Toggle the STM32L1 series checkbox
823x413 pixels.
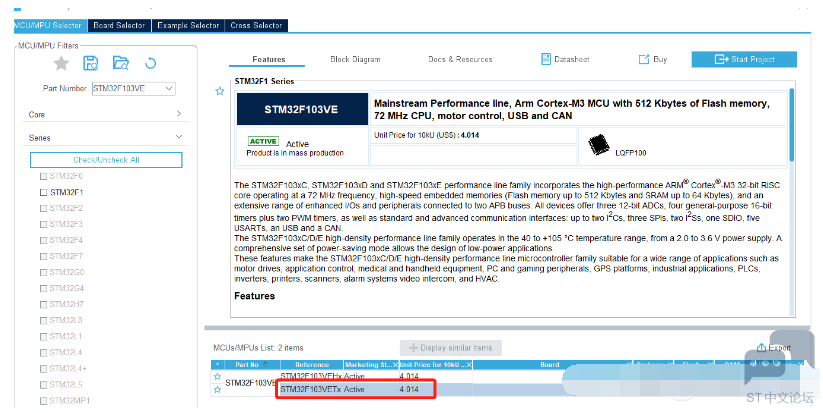44,336
